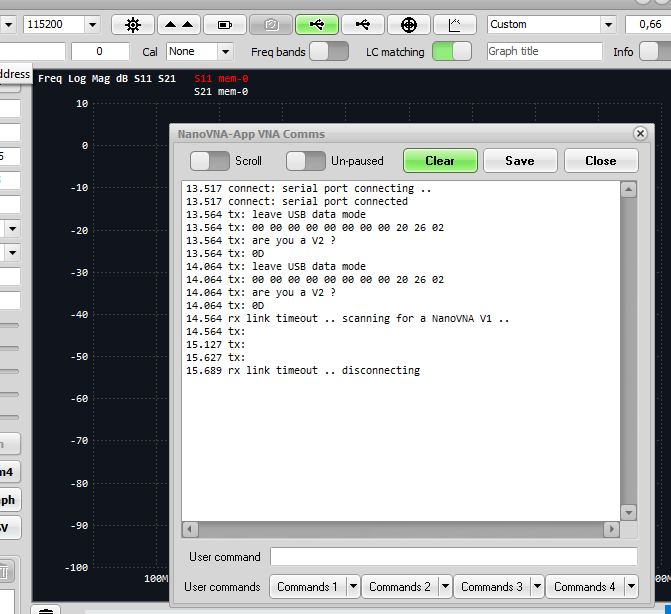The image size is (671, 614).
Task: Toggle the Un-paused switch
Action: 306,161
